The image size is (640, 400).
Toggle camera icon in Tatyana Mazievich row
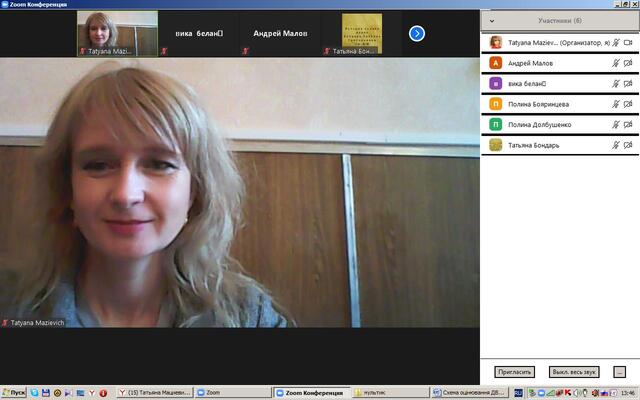click(628, 42)
